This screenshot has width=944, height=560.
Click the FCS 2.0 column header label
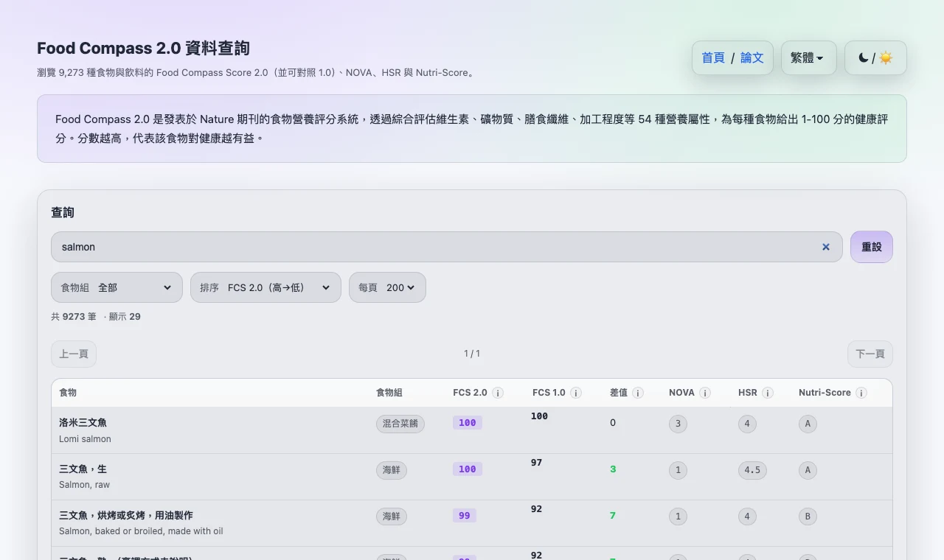(x=470, y=393)
